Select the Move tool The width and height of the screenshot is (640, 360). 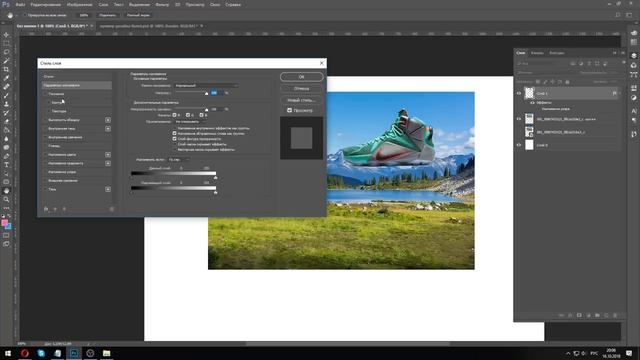pyautogui.click(x=6, y=35)
